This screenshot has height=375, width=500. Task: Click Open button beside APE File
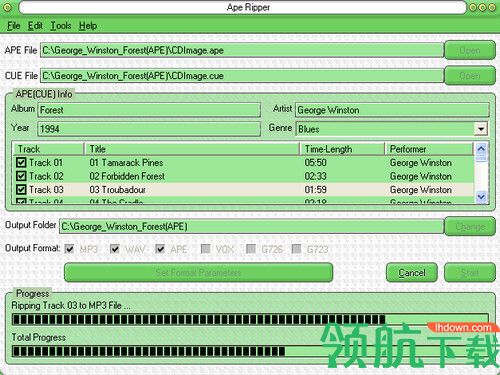(x=470, y=50)
